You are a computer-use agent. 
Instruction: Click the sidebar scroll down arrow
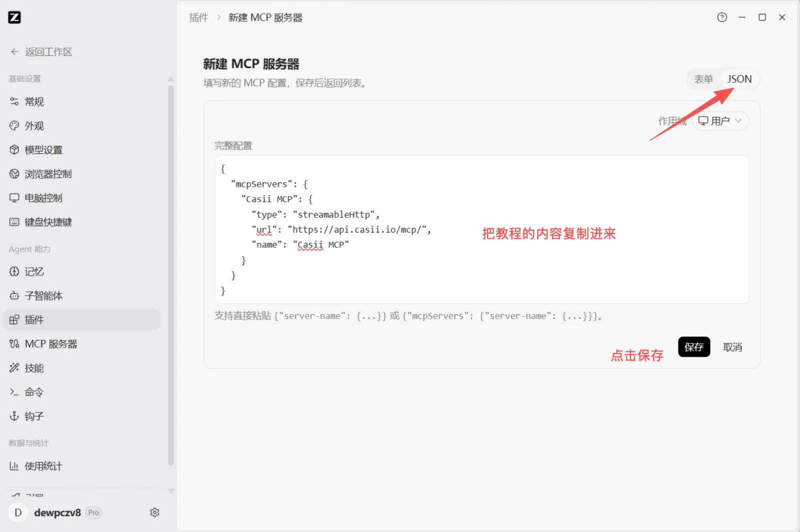[x=171, y=491]
